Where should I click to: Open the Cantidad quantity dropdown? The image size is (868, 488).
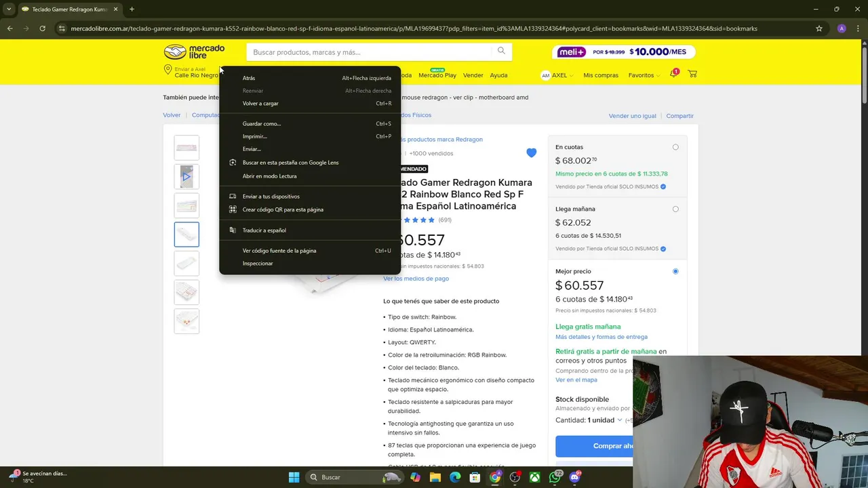coord(605,420)
